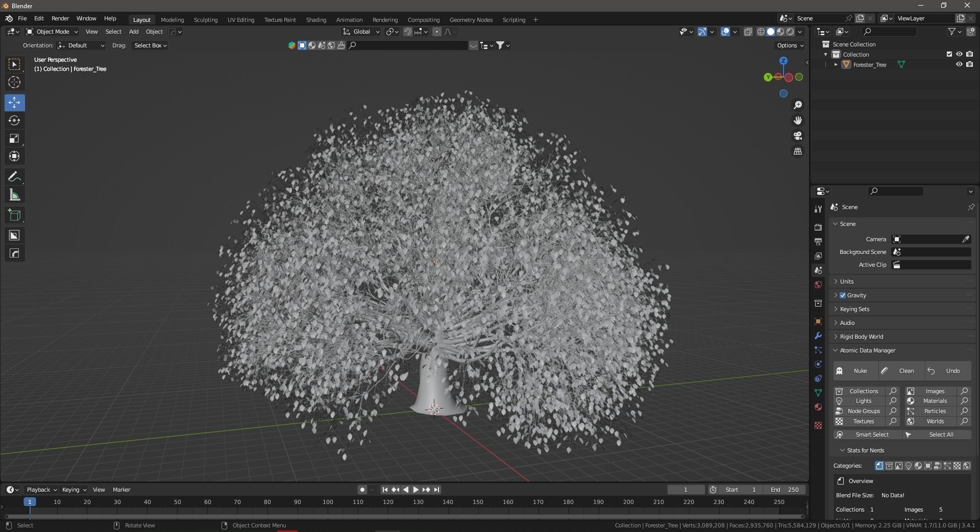Open the Select Box drag dropdown
Viewport: 980px width, 532px height.
(150, 45)
